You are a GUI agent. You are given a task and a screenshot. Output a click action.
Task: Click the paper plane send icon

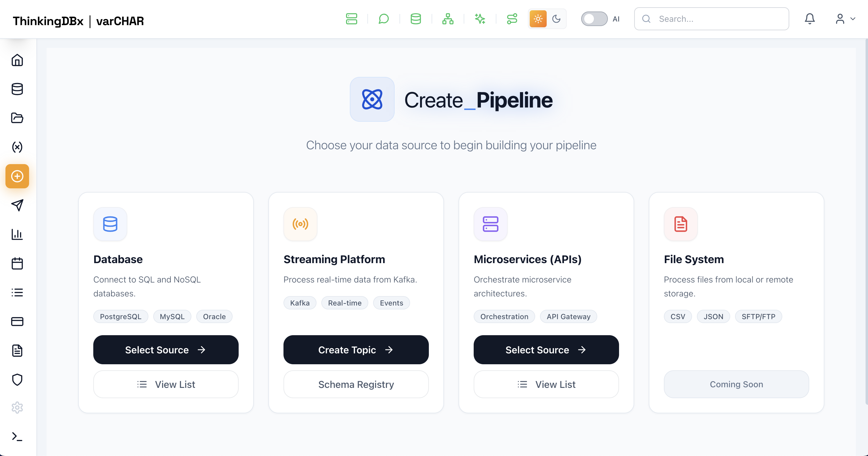(17, 205)
